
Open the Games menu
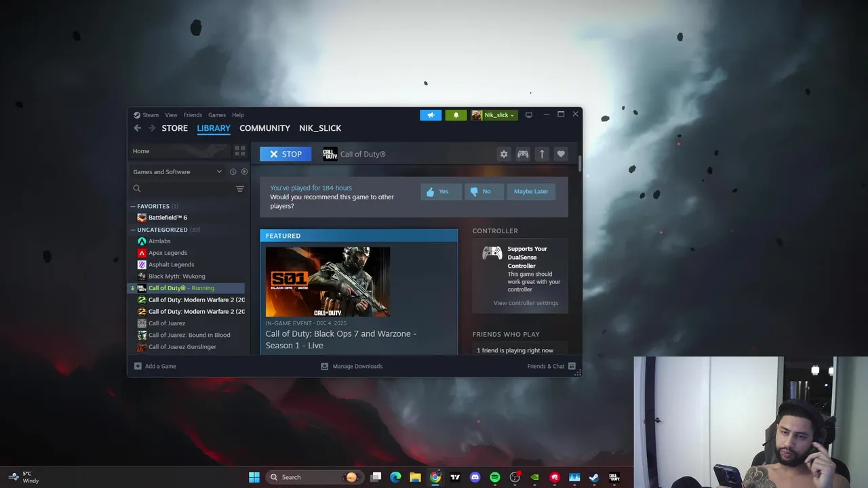tap(217, 115)
